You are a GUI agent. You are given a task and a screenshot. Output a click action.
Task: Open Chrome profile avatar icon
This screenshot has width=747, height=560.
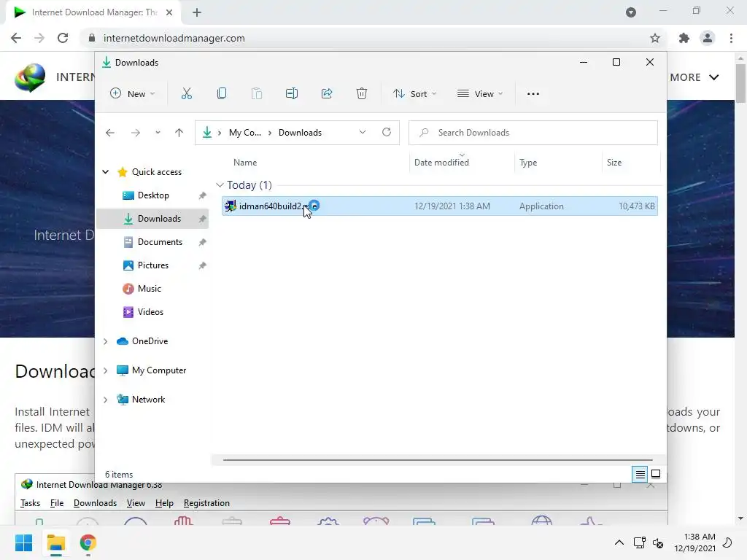[708, 38]
